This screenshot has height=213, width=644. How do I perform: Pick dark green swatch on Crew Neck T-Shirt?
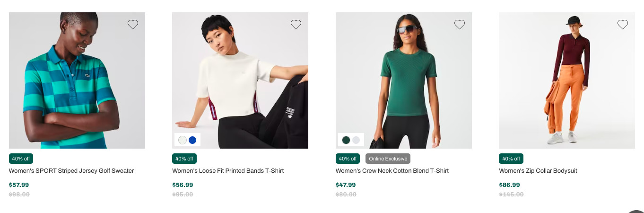pyautogui.click(x=346, y=140)
